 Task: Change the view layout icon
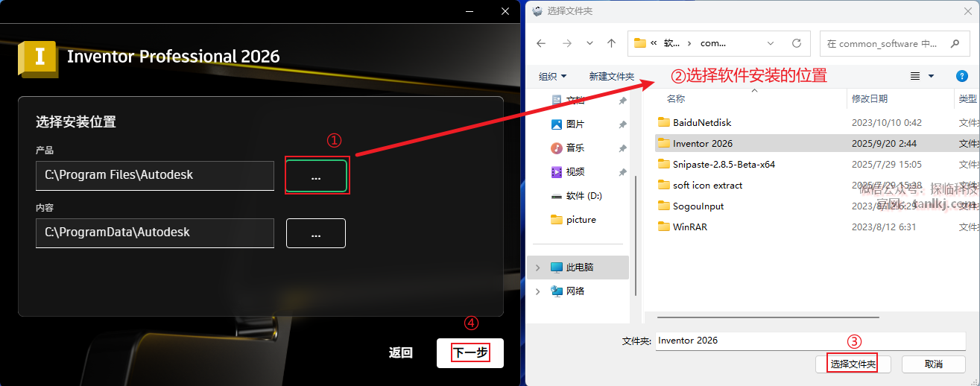[915, 76]
